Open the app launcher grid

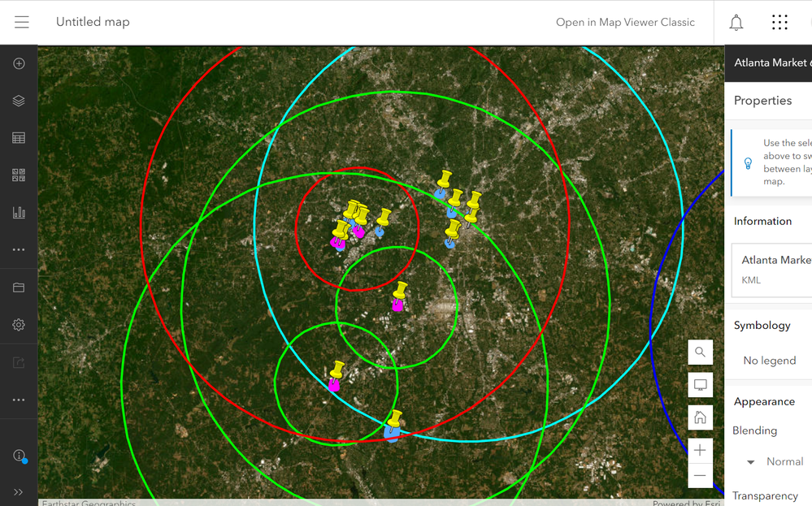(x=779, y=22)
